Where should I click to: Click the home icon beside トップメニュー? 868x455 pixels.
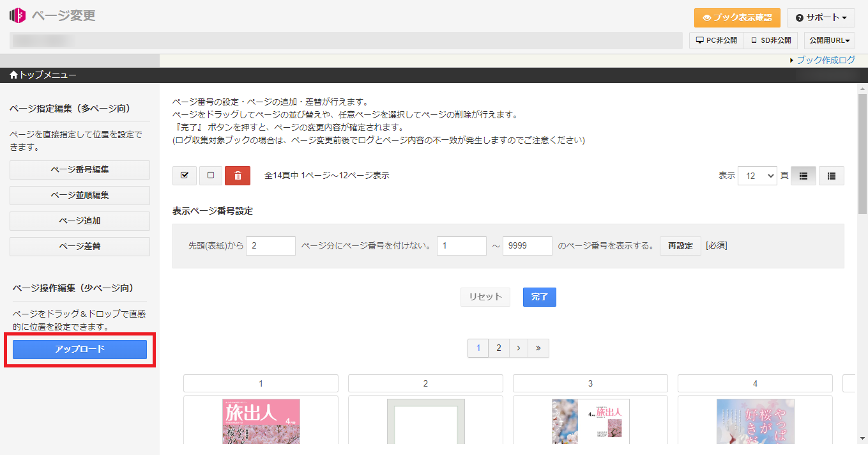pyautogui.click(x=13, y=75)
